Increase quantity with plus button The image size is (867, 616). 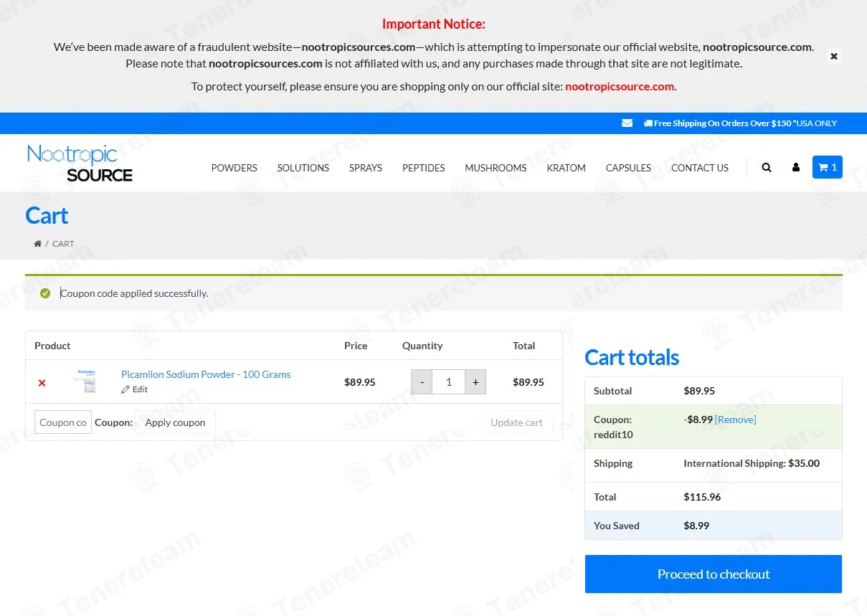[x=475, y=382]
